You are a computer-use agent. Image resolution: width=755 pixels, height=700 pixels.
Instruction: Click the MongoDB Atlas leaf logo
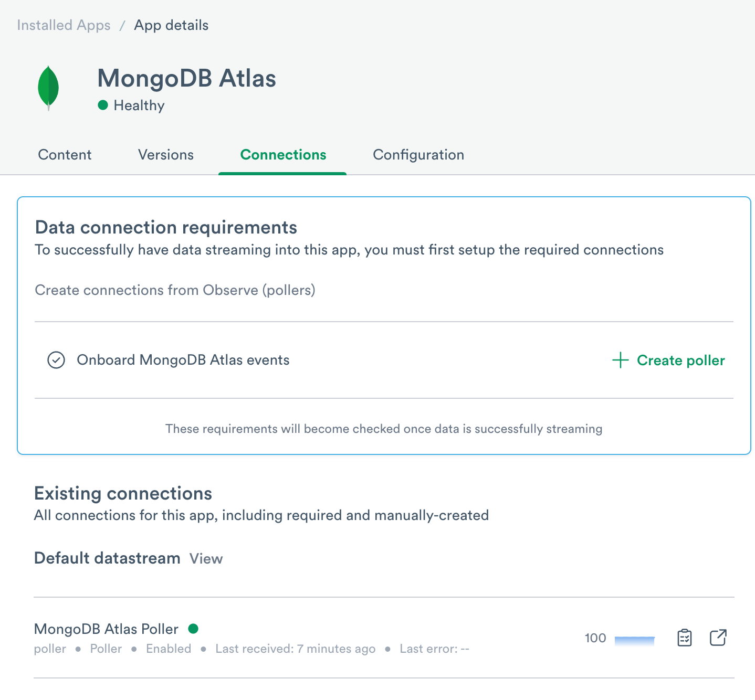[x=48, y=88]
